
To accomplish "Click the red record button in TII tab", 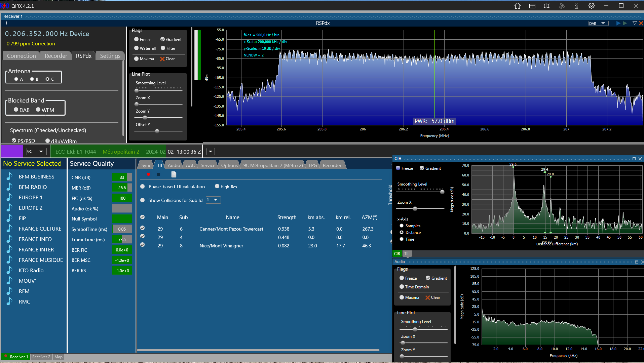I will [x=148, y=174].
